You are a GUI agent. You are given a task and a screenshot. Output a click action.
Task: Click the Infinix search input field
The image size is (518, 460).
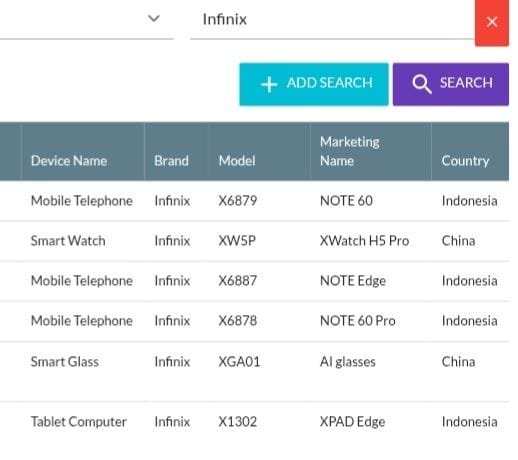pyautogui.click(x=332, y=19)
